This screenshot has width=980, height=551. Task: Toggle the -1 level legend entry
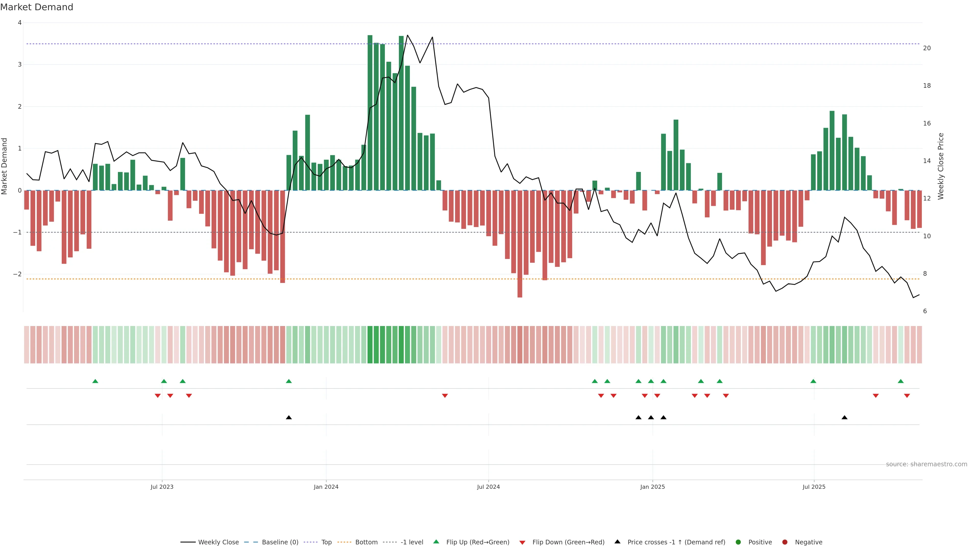click(x=412, y=542)
